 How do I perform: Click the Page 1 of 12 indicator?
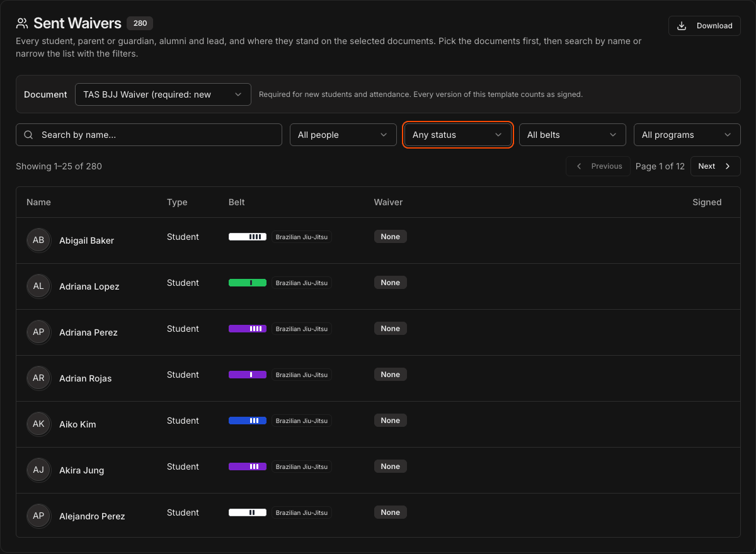pyautogui.click(x=660, y=166)
